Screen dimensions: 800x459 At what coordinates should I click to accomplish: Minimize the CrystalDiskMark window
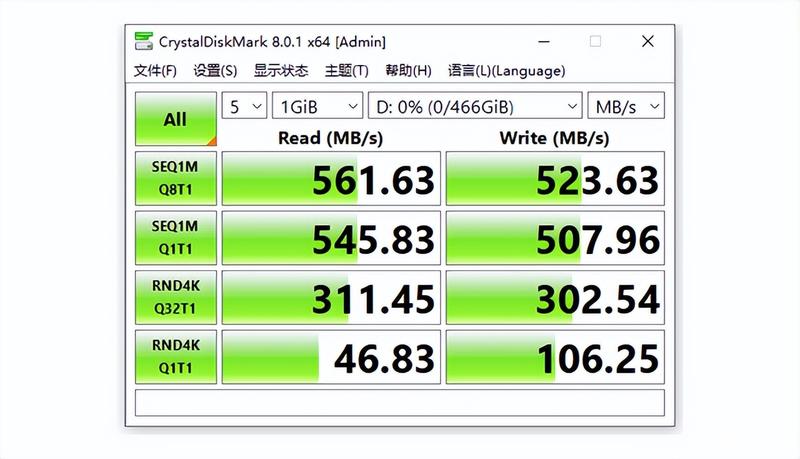click(x=544, y=41)
